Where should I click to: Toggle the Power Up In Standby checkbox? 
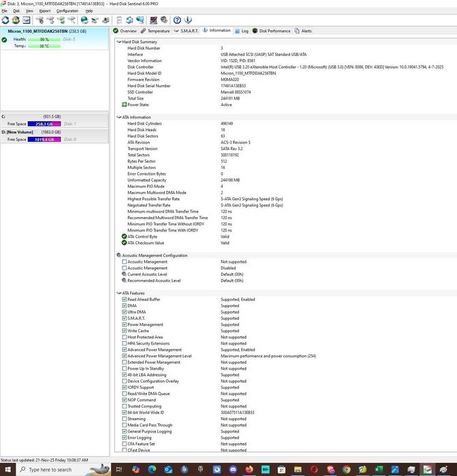point(124,368)
